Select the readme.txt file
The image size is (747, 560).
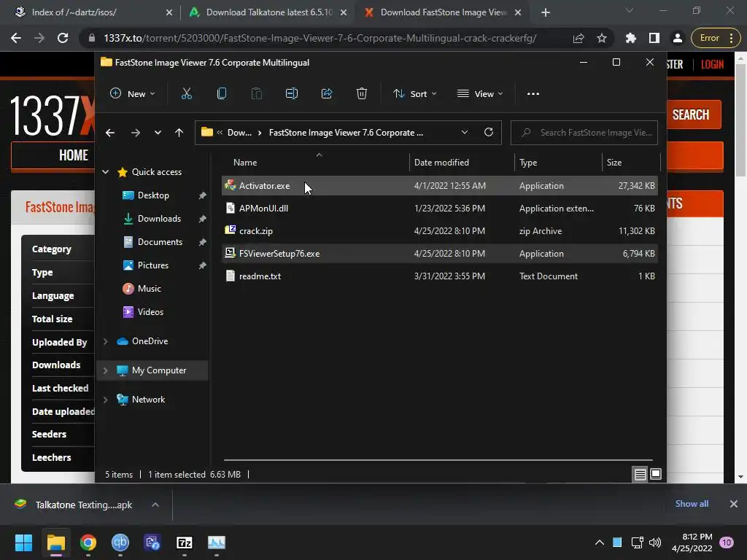click(440, 276)
